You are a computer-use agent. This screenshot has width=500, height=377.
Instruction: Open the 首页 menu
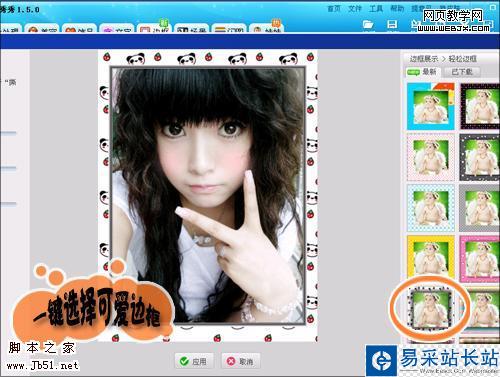pyautogui.click(x=334, y=8)
